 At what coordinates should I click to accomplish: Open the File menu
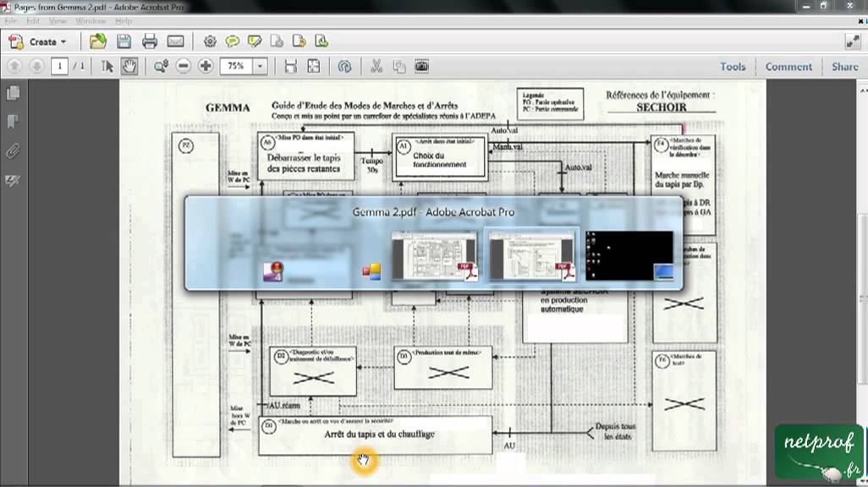pos(10,21)
